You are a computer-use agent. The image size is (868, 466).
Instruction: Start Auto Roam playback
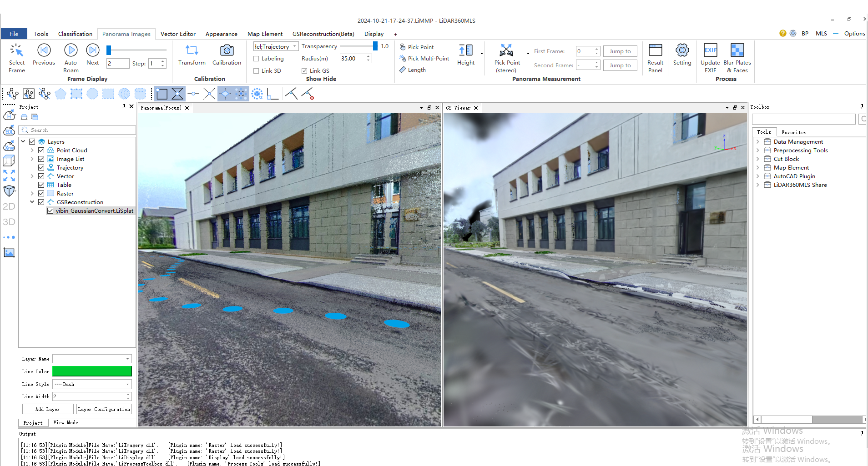[x=71, y=58]
